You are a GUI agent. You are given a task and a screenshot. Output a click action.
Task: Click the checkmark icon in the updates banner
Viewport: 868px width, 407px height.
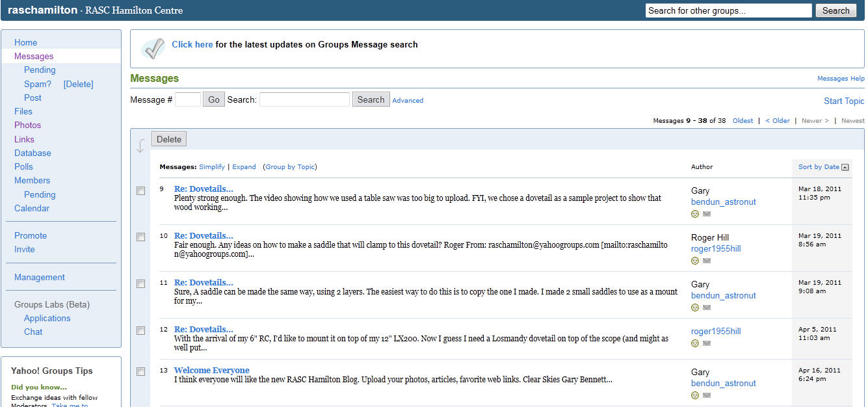153,48
